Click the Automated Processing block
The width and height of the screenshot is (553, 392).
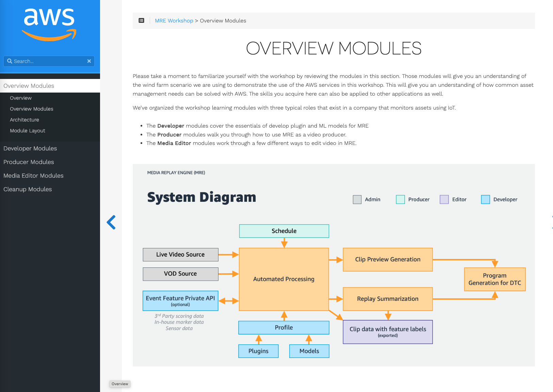(x=284, y=279)
